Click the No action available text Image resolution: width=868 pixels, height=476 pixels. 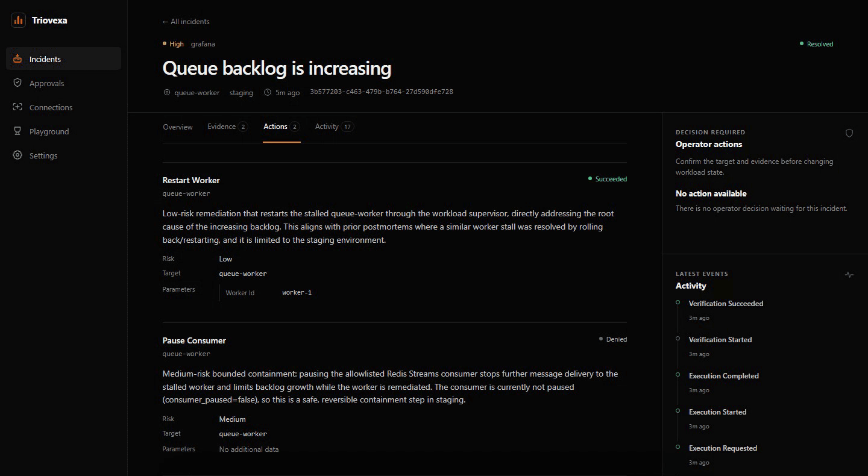click(711, 193)
